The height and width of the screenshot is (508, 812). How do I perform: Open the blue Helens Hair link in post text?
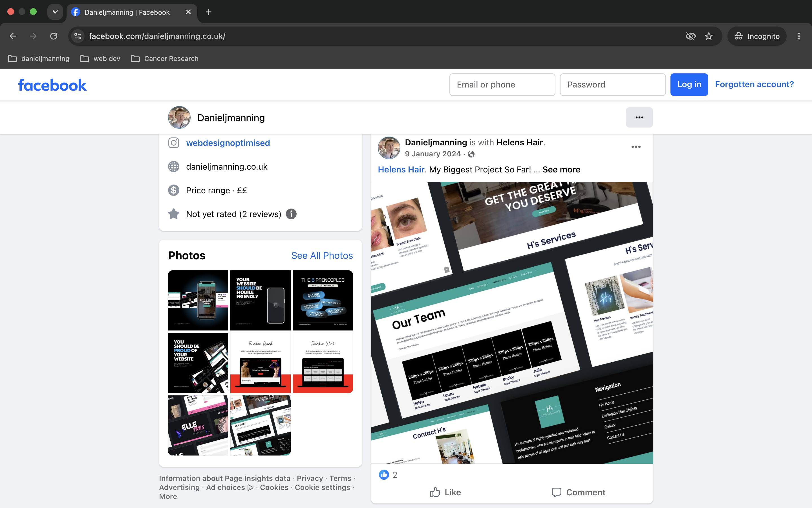(401, 170)
